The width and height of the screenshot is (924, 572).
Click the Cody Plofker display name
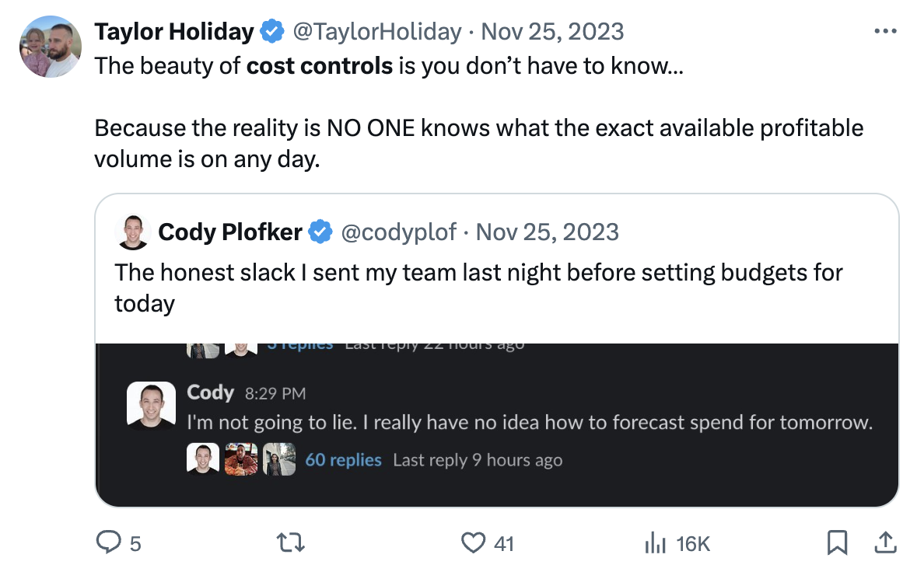point(230,232)
